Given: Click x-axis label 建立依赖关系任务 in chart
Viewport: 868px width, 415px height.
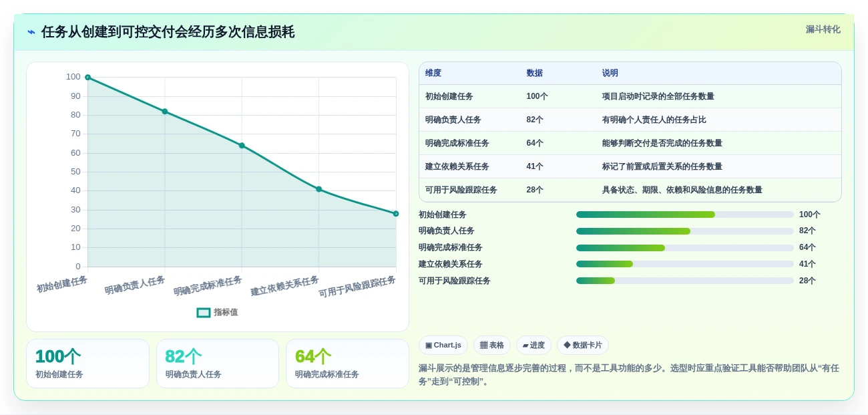Looking at the screenshot, I should point(285,286).
